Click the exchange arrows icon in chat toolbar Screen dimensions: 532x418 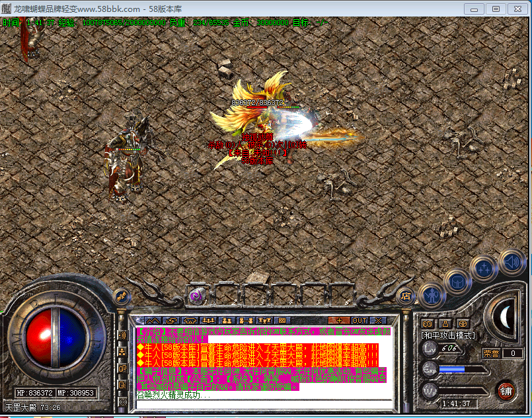point(171,320)
